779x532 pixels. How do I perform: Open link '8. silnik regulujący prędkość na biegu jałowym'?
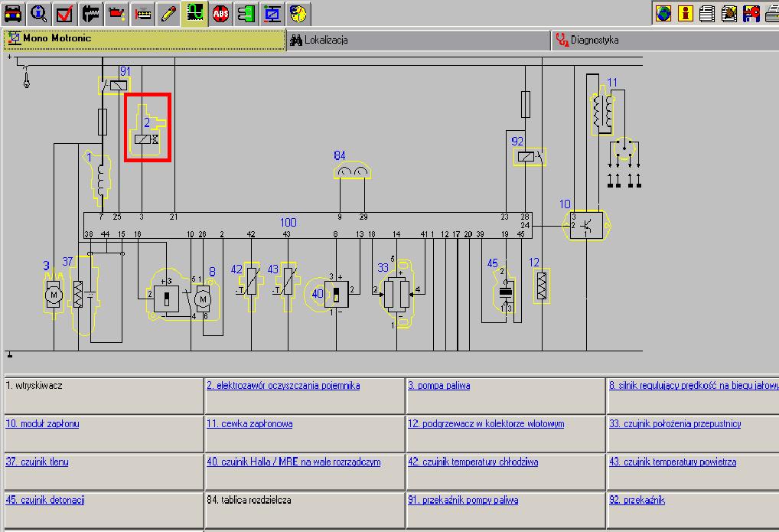pos(694,386)
